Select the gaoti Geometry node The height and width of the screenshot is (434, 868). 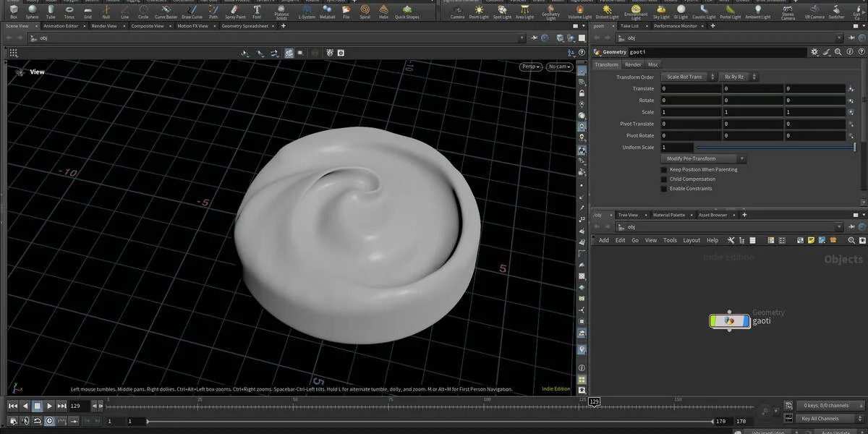point(729,320)
